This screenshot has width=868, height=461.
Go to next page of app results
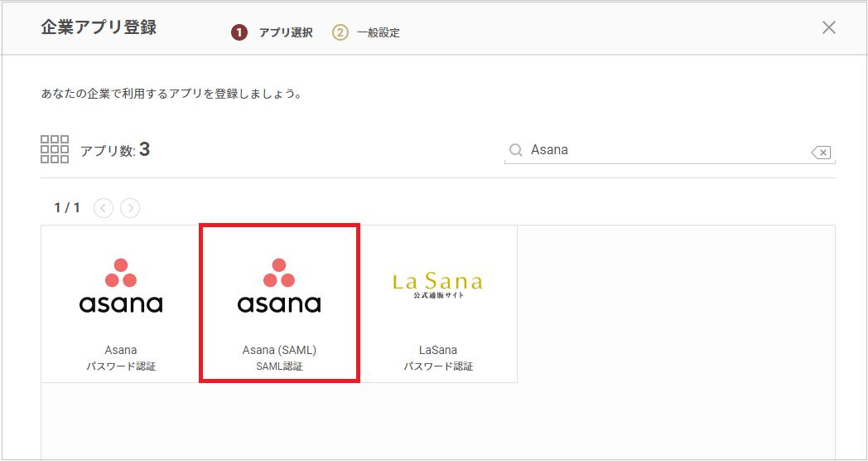click(x=130, y=208)
